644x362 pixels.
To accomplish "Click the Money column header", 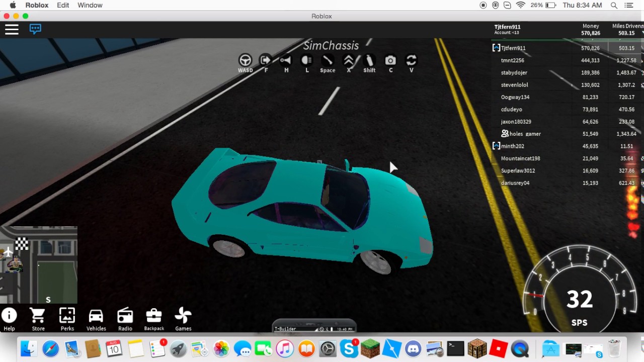I will pos(591,26).
